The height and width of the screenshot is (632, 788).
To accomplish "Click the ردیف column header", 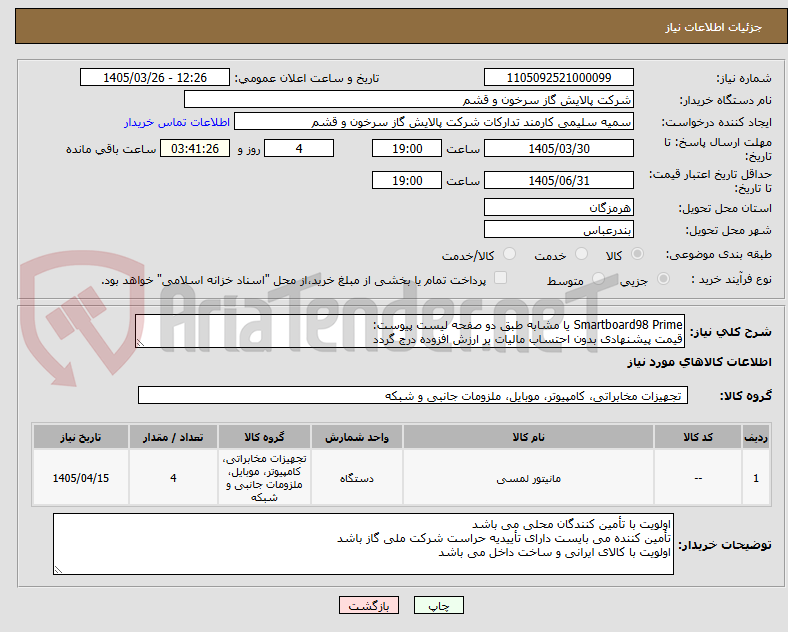I will [756, 437].
